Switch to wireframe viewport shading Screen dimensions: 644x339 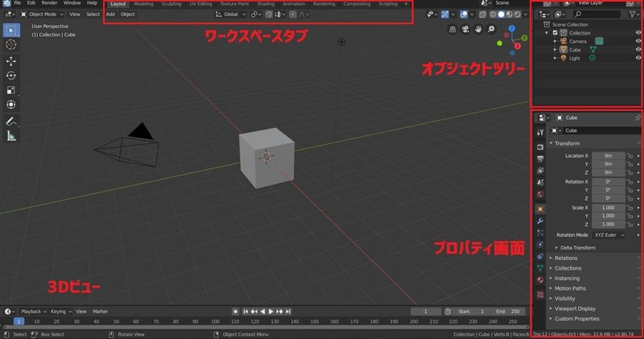pyautogui.click(x=493, y=14)
